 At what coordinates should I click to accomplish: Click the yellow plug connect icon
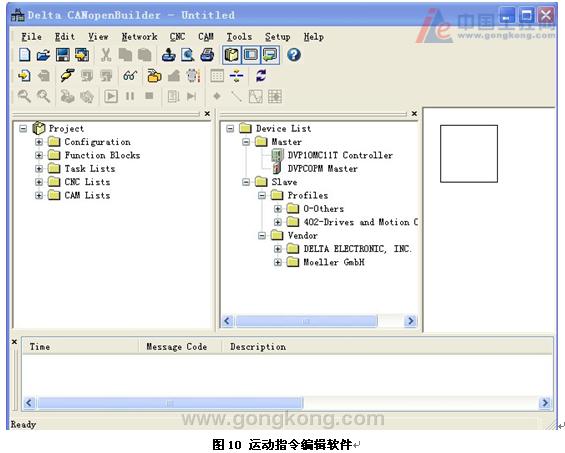(x=67, y=76)
